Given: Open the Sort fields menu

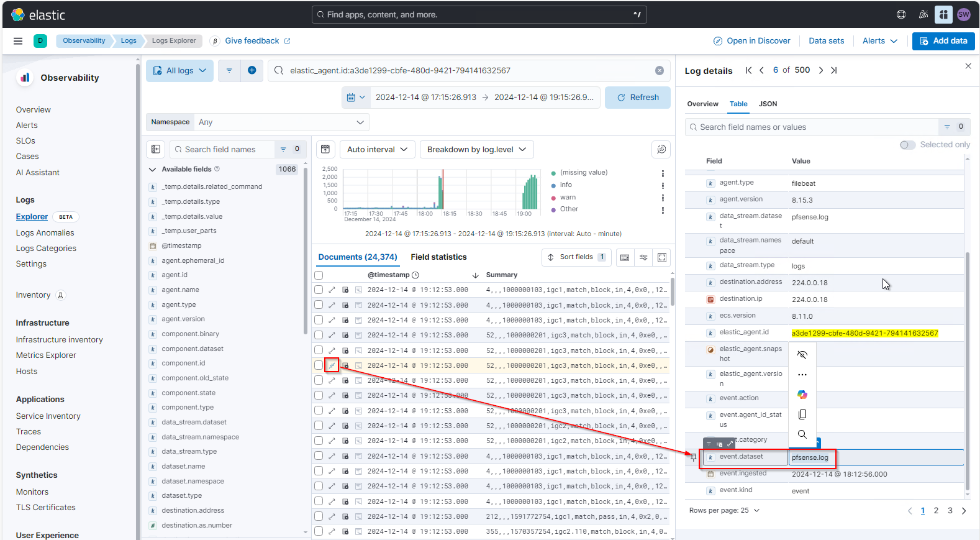Looking at the screenshot, I should [x=576, y=257].
